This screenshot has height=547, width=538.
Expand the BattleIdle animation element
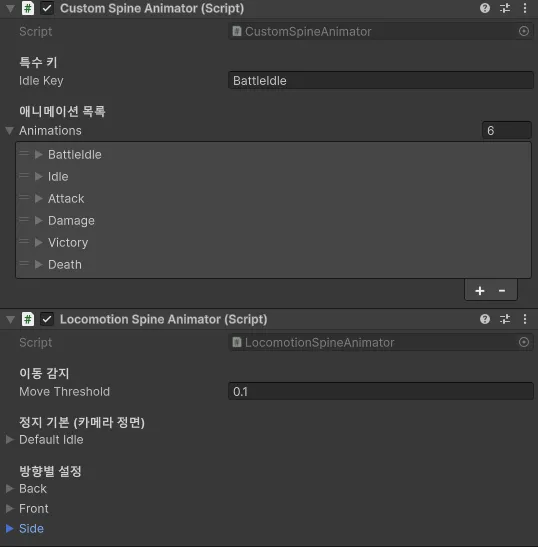39,154
